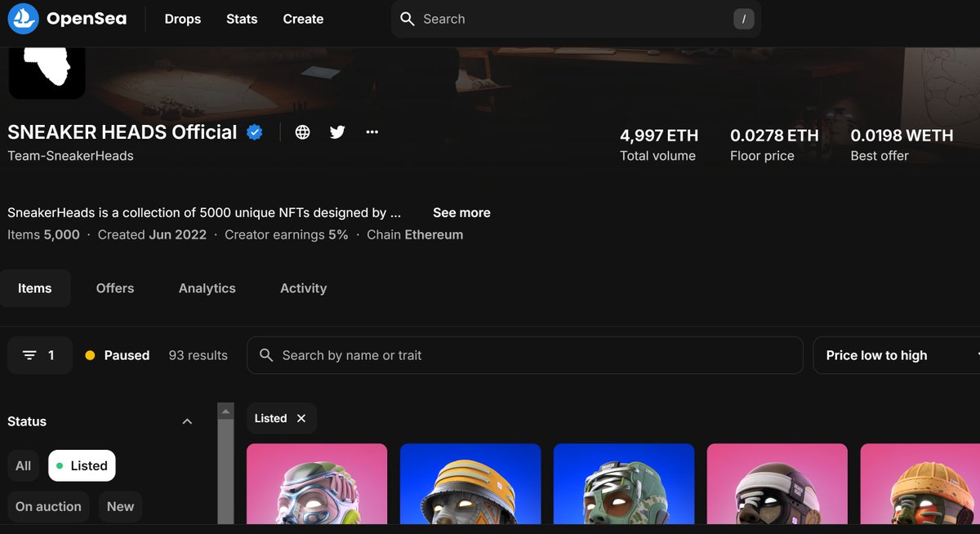The image size is (980, 534).
Task: Open first NFT with pink and green helmet
Action: click(x=317, y=483)
